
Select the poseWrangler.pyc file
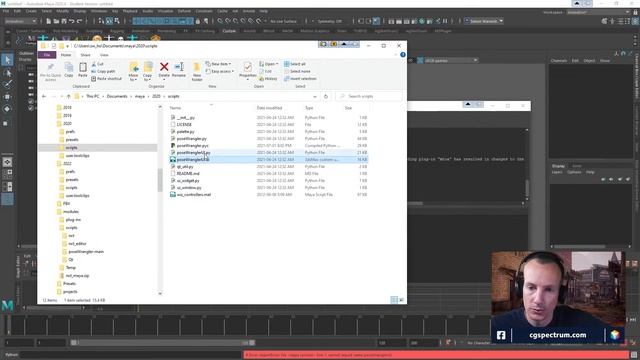click(x=192, y=145)
